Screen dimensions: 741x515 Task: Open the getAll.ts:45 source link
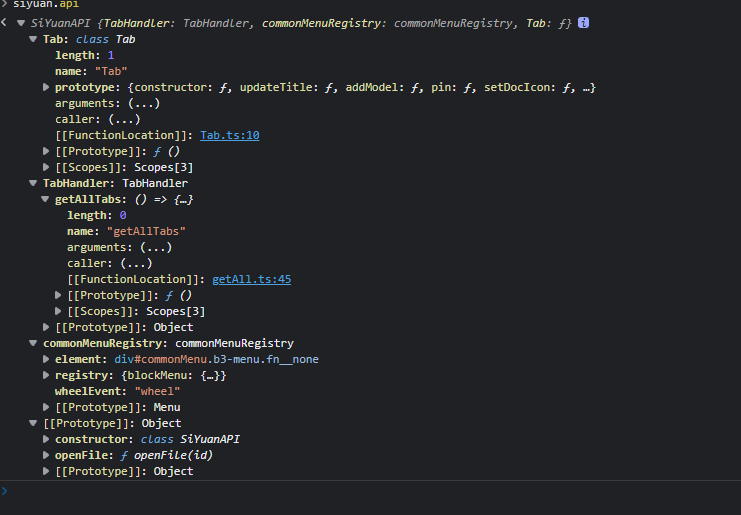(x=251, y=279)
